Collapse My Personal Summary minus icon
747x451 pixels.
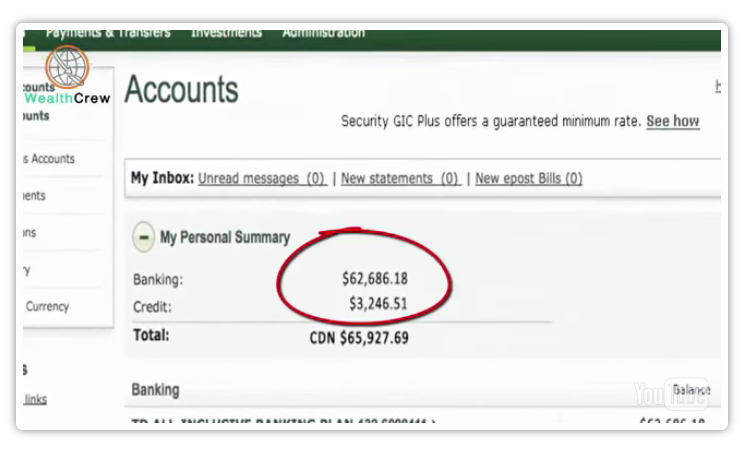click(143, 237)
